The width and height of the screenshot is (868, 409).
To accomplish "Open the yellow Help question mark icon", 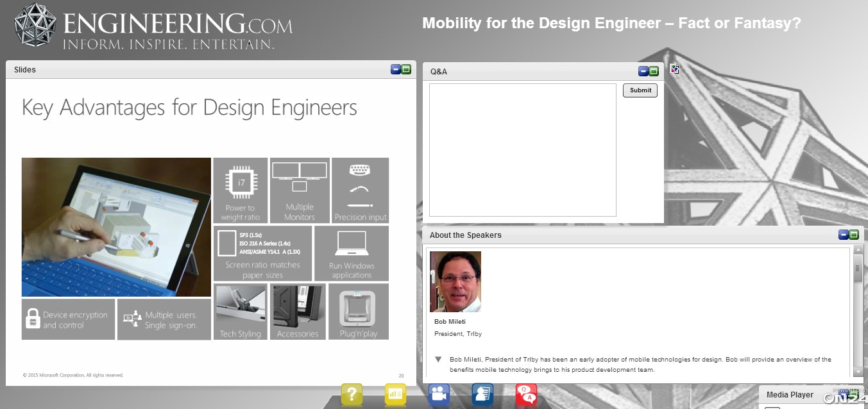I will (352, 394).
